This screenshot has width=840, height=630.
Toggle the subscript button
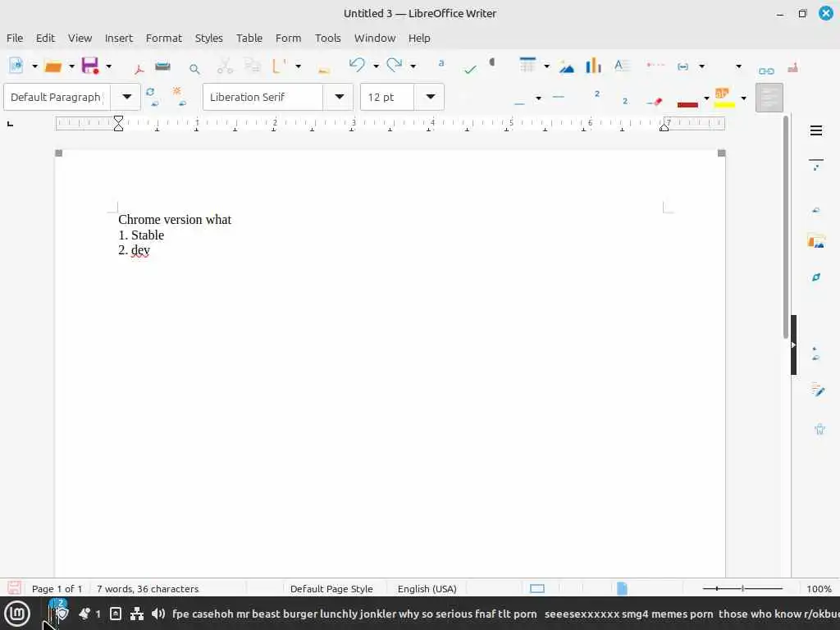624,101
